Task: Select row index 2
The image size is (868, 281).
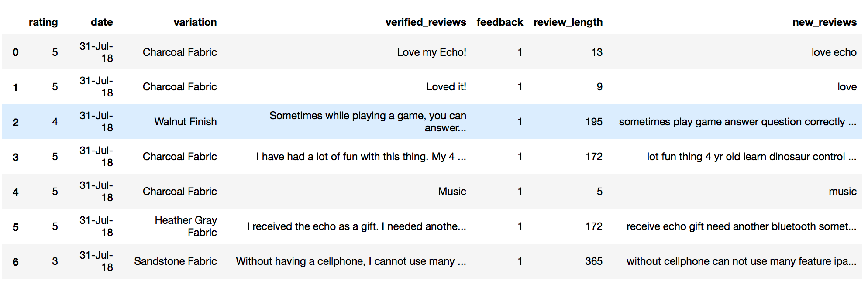Action: coord(16,122)
